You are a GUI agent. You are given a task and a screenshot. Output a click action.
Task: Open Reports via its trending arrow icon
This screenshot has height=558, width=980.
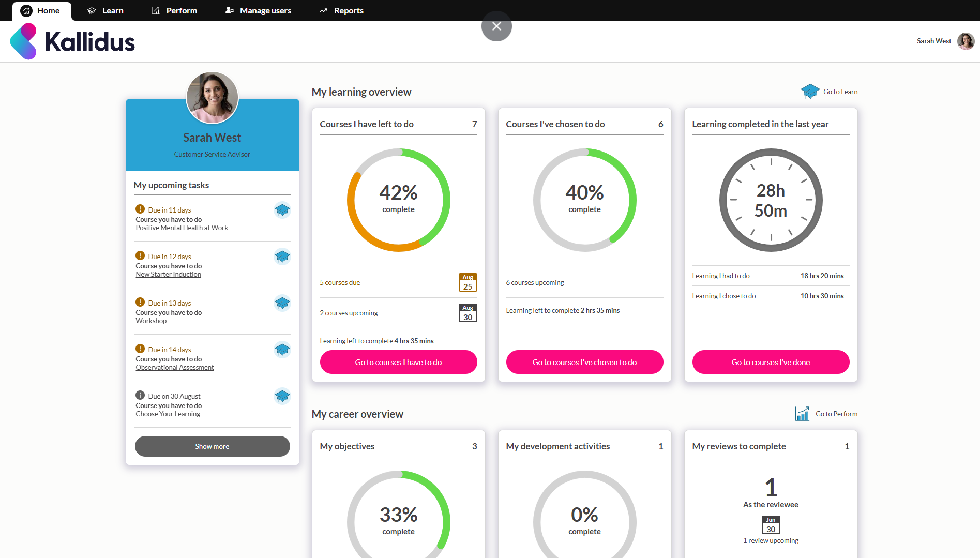323,10
